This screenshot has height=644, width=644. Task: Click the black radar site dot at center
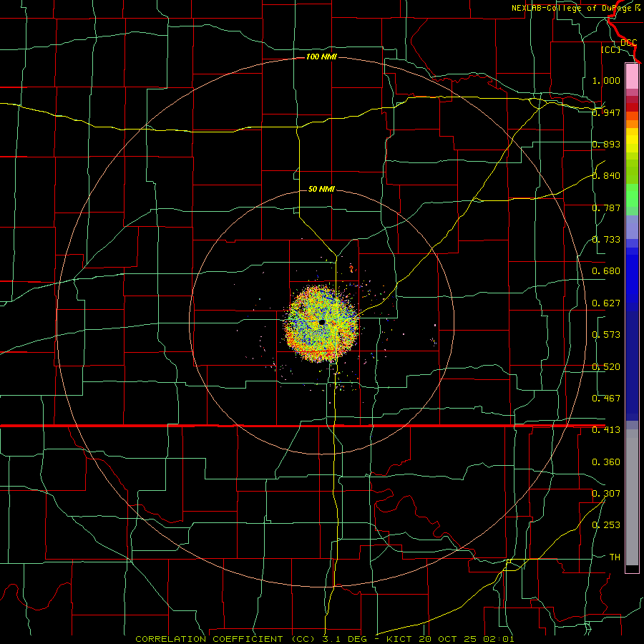click(x=321, y=323)
